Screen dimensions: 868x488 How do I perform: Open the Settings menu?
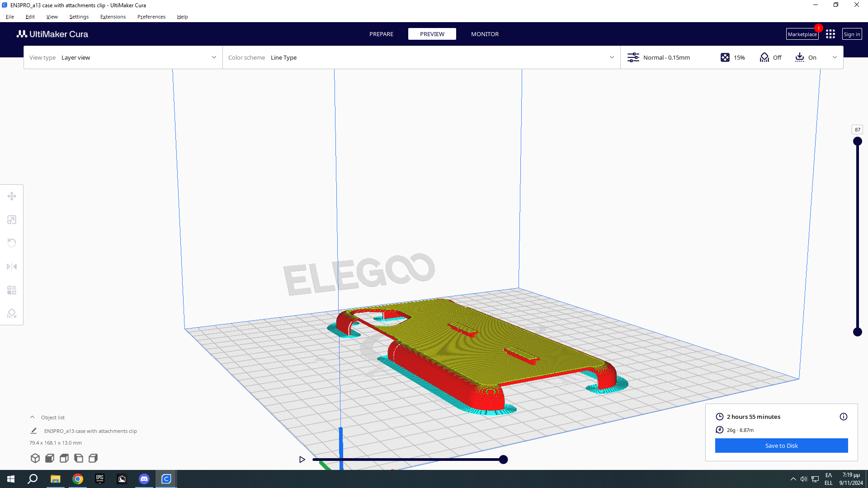(79, 17)
